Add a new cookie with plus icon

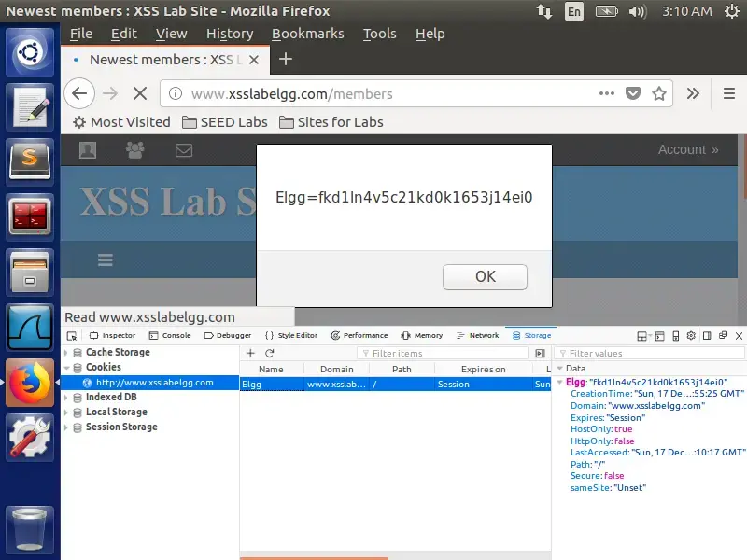coord(250,353)
